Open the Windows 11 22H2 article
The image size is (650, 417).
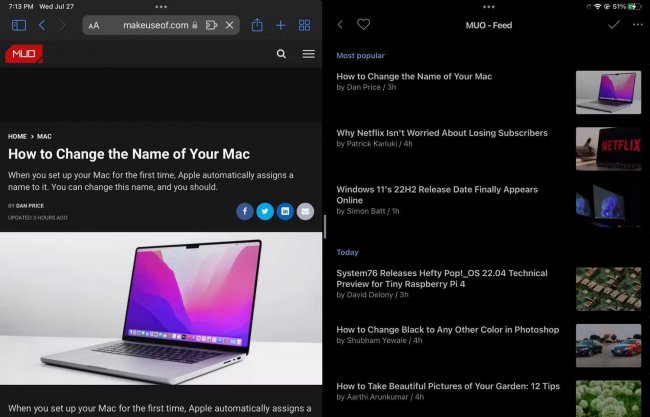437,195
